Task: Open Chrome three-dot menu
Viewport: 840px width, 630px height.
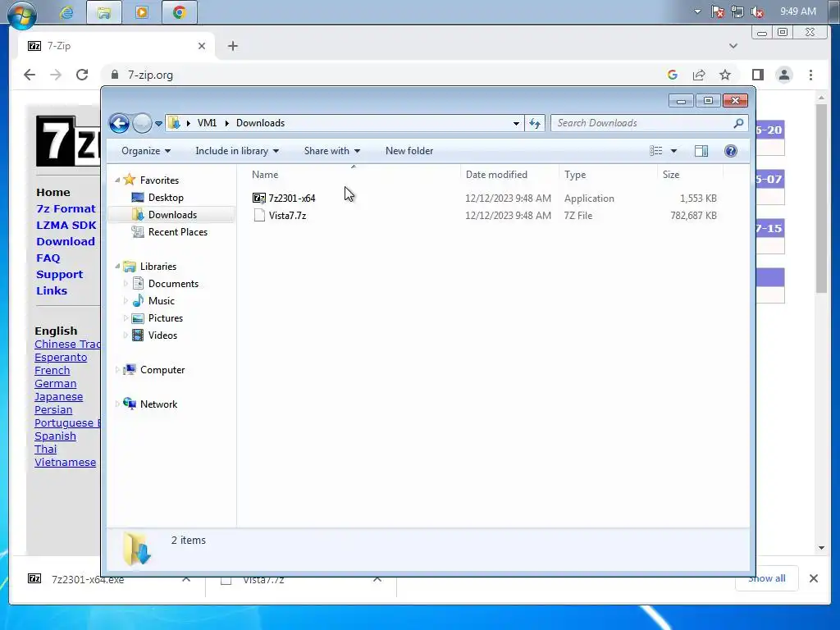Action: point(810,75)
